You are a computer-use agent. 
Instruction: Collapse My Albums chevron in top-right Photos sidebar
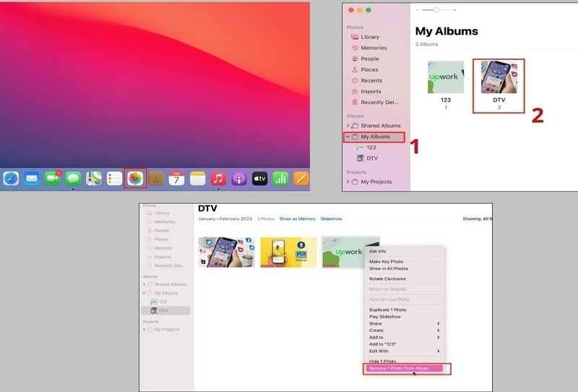coord(348,136)
